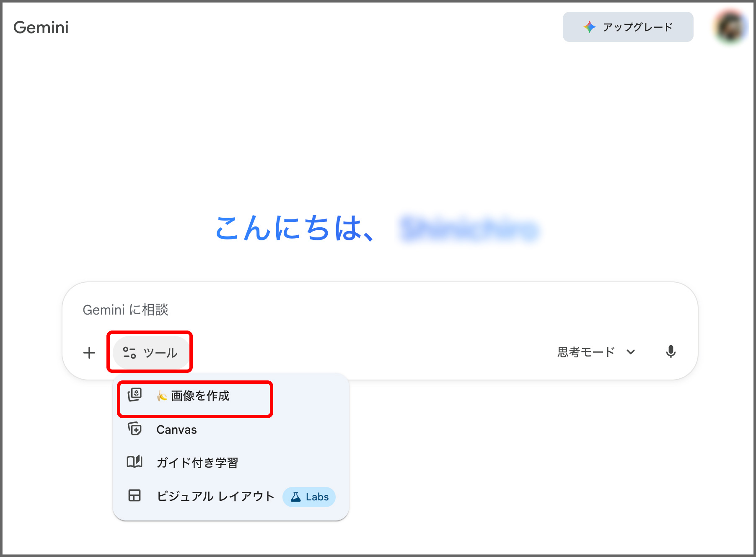Click the open book icon for guided learning
The width and height of the screenshot is (756, 557).
[135, 462]
